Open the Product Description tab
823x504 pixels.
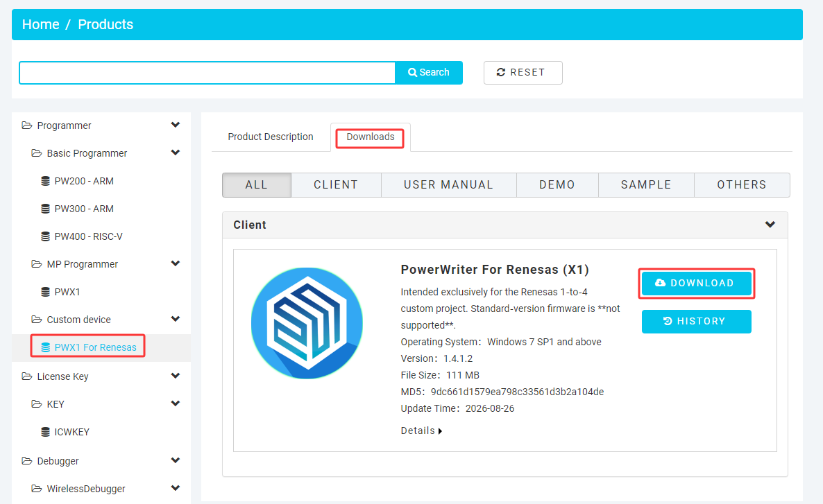click(x=271, y=137)
